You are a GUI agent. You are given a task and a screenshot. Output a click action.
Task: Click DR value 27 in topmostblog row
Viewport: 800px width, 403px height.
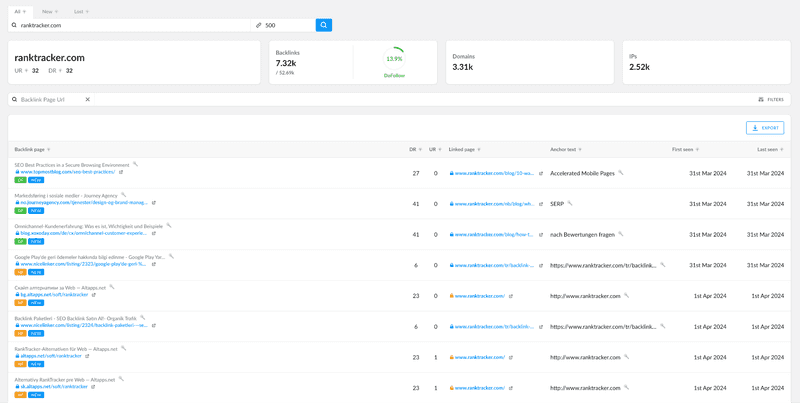tap(416, 173)
